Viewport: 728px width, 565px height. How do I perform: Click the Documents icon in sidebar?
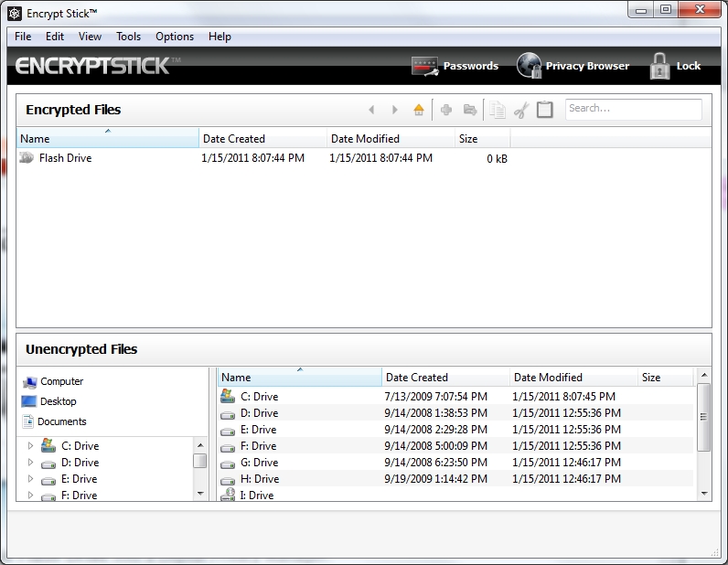27,421
